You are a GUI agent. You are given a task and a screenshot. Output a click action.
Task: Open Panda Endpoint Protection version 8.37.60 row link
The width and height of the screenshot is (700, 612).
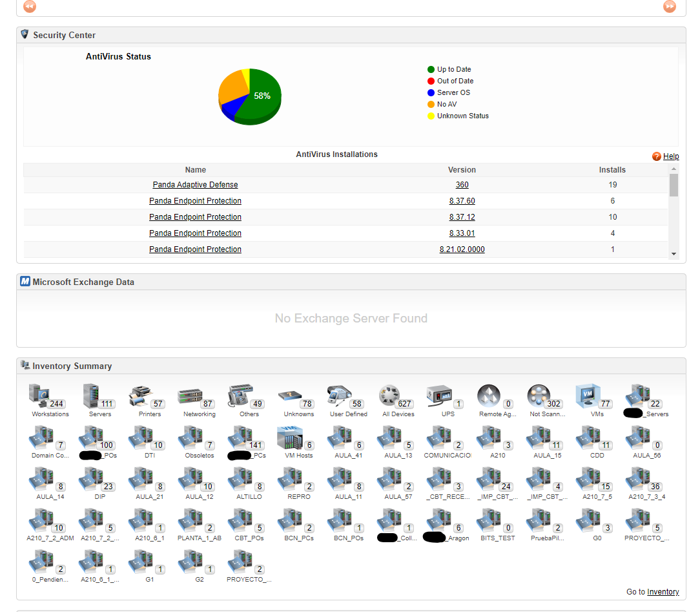[195, 201]
